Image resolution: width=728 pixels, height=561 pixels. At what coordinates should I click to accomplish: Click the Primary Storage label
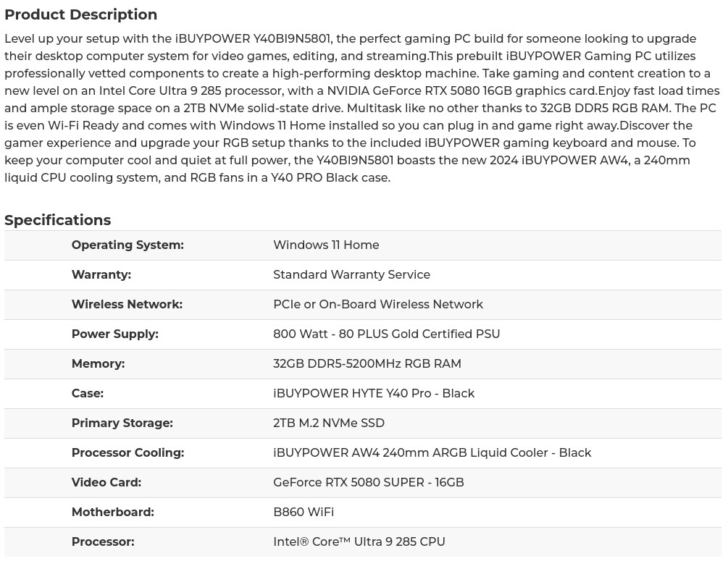[x=122, y=423]
